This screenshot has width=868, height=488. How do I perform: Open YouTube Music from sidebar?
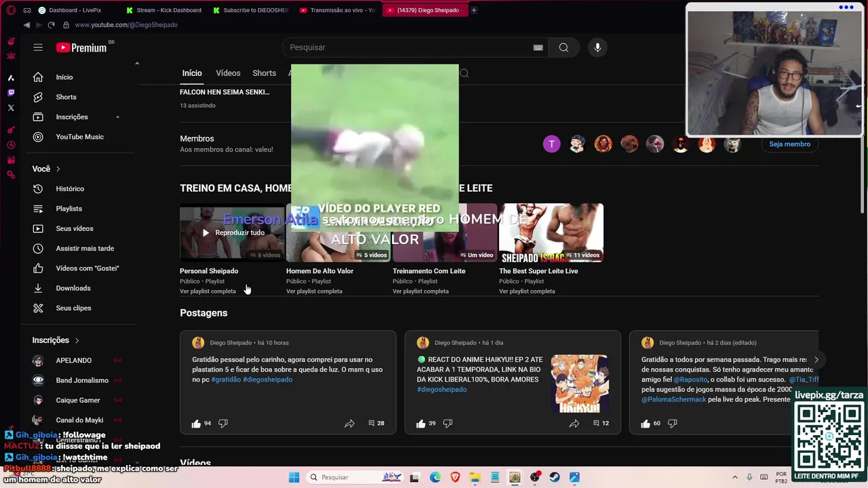(x=80, y=137)
